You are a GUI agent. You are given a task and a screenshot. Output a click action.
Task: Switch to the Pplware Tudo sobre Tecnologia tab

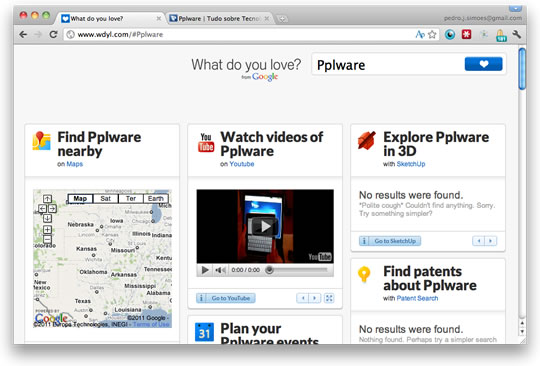tap(219, 19)
